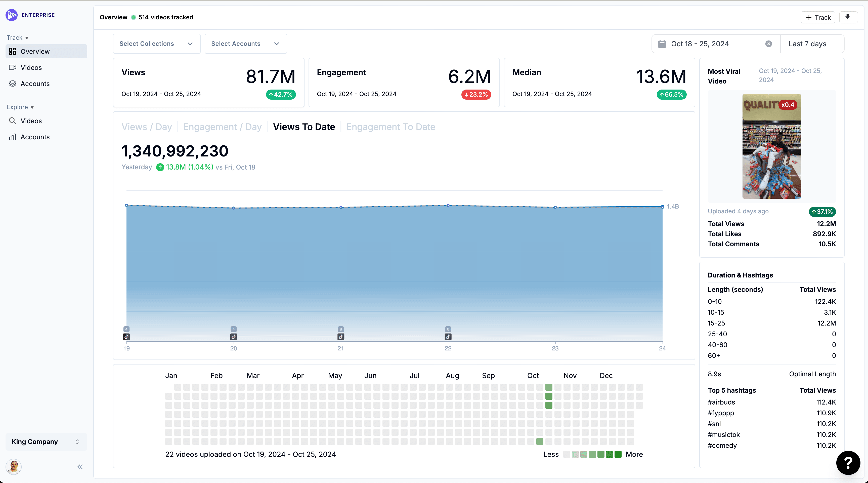The height and width of the screenshot is (483, 868).
Task: Click the calendar icon in date range
Action: coord(662,44)
